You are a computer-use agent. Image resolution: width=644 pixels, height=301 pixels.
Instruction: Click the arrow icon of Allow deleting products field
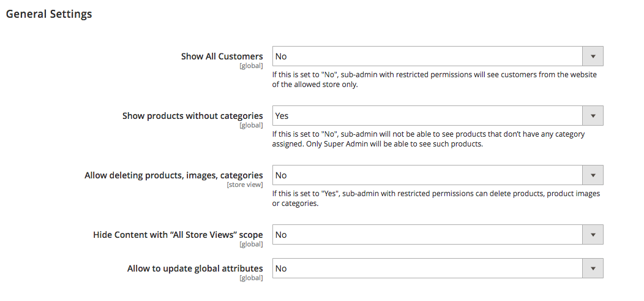click(x=593, y=175)
